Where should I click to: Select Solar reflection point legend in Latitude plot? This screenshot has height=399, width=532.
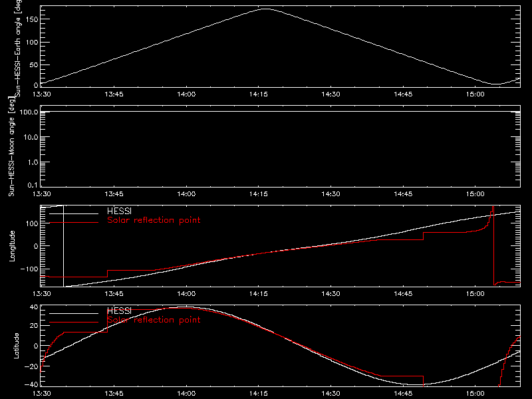[x=154, y=320]
